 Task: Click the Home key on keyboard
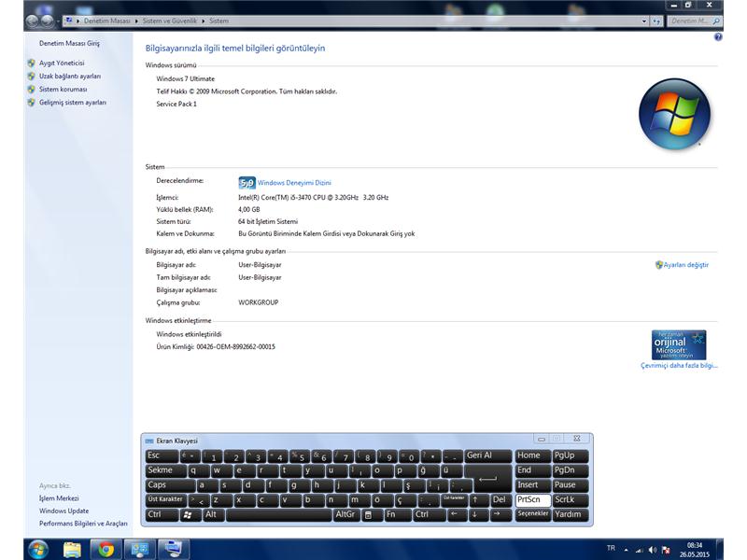click(533, 455)
